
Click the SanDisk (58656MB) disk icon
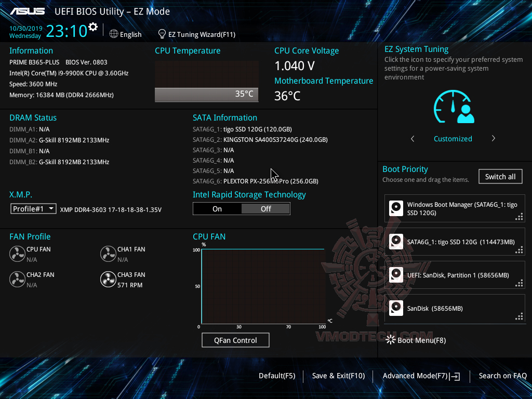pos(396,308)
